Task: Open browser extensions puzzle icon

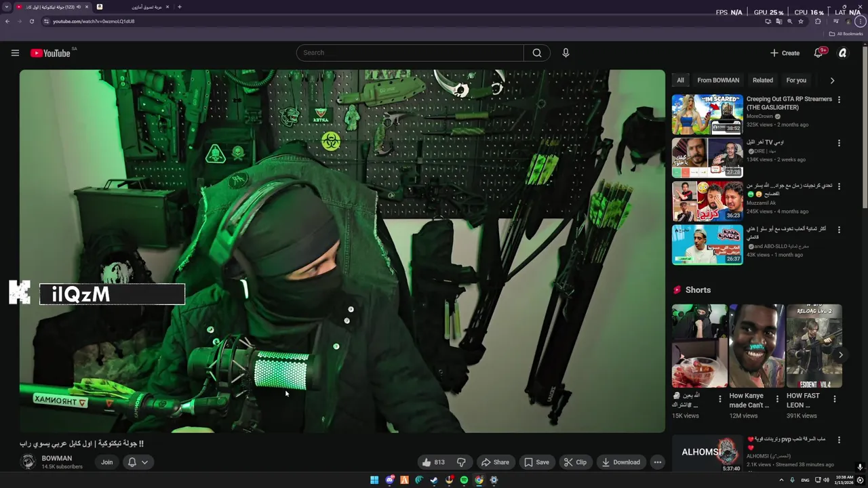Action: pyautogui.click(x=818, y=21)
